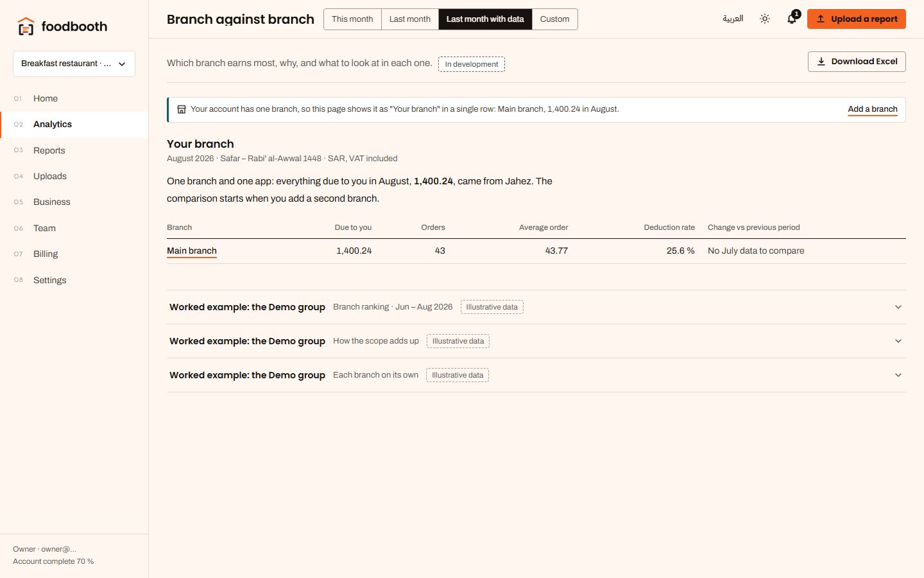924x578 pixels.
Task: Click the Deduction rate column header
Action: [x=669, y=227]
